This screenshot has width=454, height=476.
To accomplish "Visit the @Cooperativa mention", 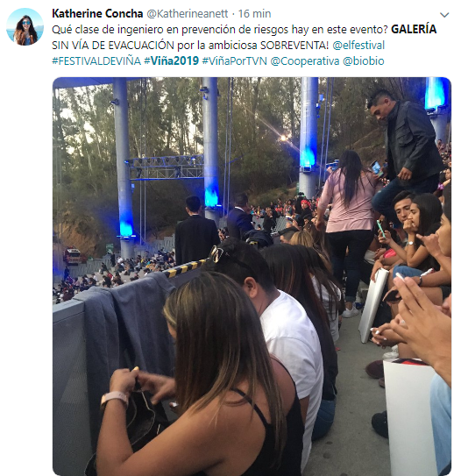I will tap(305, 61).
